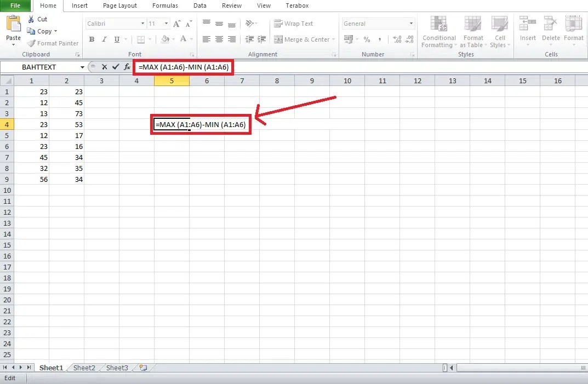This screenshot has width=588, height=384.
Task: Toggle center text alignment
Action: (x=219, y=39)
